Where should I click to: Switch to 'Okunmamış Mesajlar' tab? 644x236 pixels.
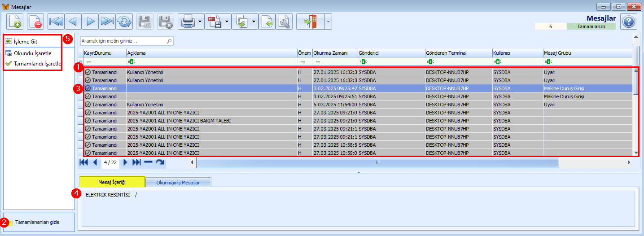click(x=178, y=183)
